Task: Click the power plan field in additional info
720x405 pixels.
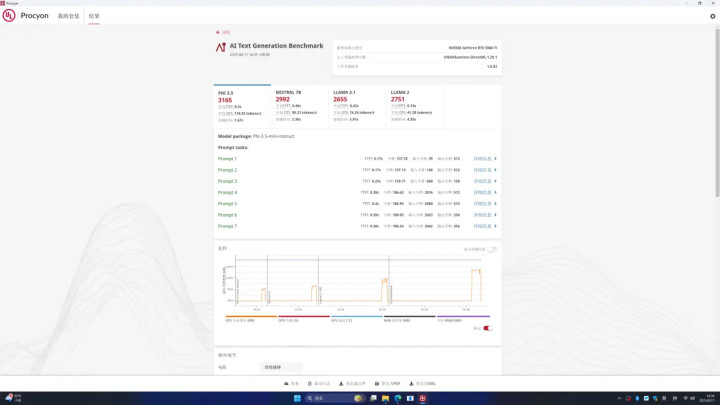Action: coord(281,367)
